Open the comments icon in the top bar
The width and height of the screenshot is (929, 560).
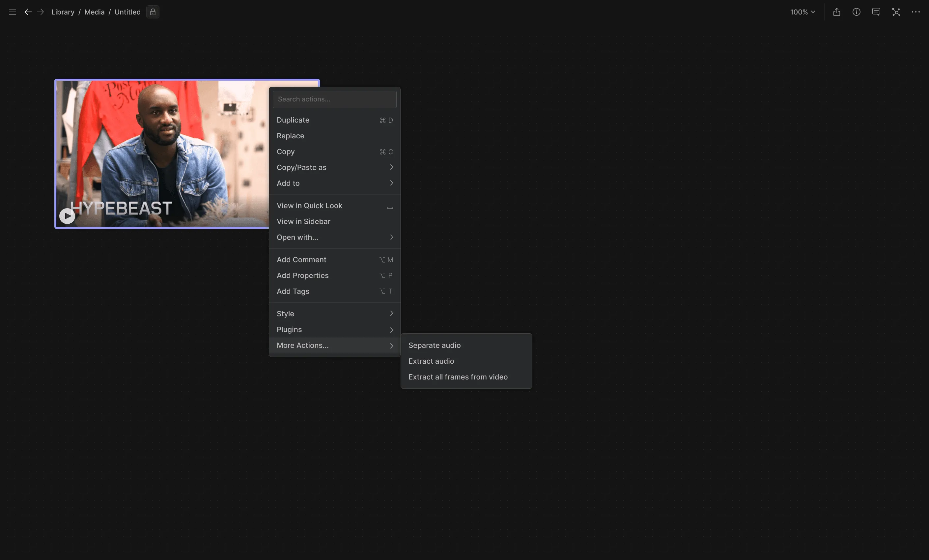(876, 12)
